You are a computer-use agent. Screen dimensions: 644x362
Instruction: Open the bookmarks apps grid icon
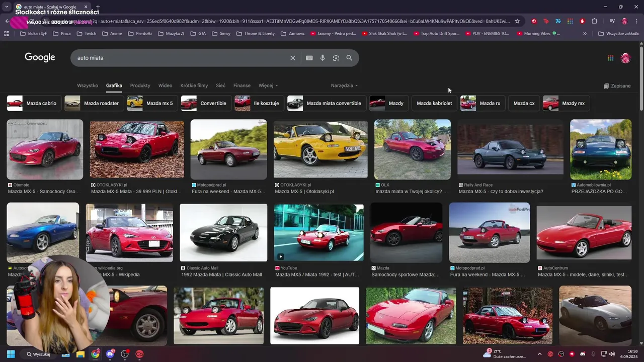click(7, 34)
